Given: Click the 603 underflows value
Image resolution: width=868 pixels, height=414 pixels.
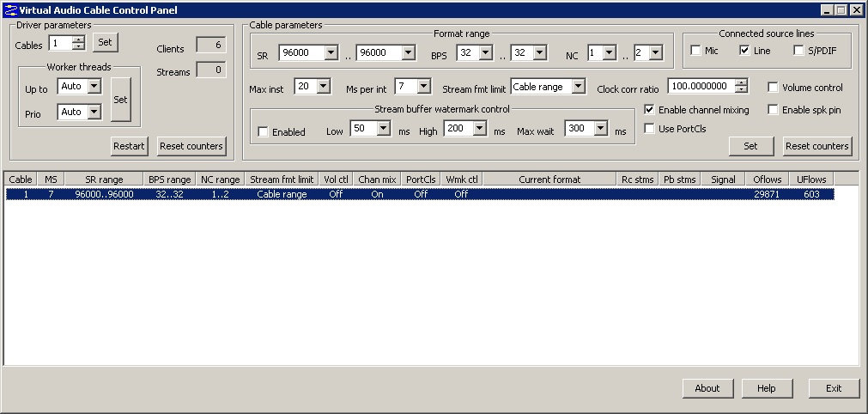Looking at the screenshot, I should 811,194.
